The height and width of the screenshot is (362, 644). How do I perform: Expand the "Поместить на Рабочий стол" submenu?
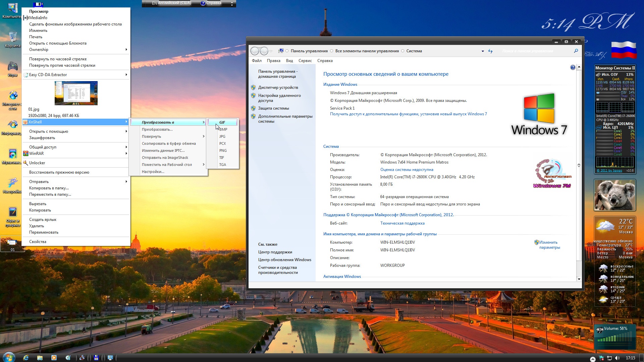168,165
